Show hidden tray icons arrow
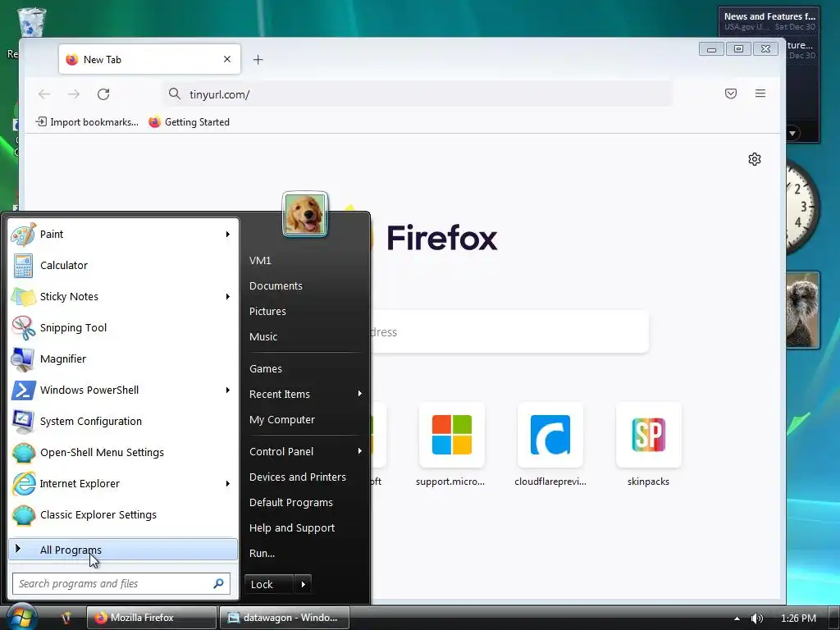The height and width of the screenshot is (630, 840). [x=737, y=619]
